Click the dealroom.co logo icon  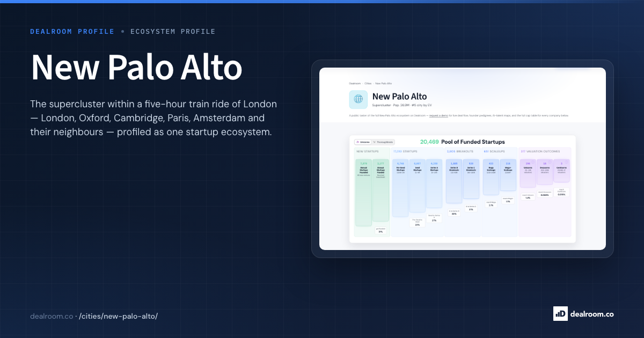click(x=560, y=314)
